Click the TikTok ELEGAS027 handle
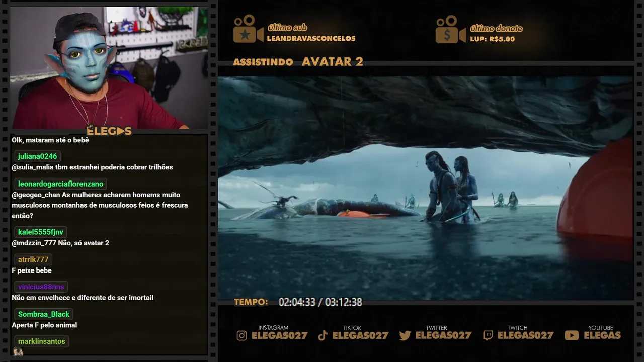 click(x=360, y=335)
